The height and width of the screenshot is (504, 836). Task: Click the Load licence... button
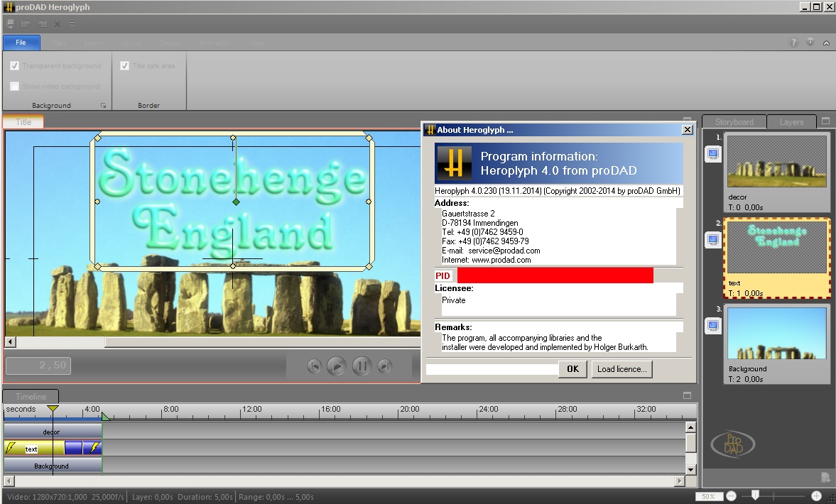click(x=621, y=369)
